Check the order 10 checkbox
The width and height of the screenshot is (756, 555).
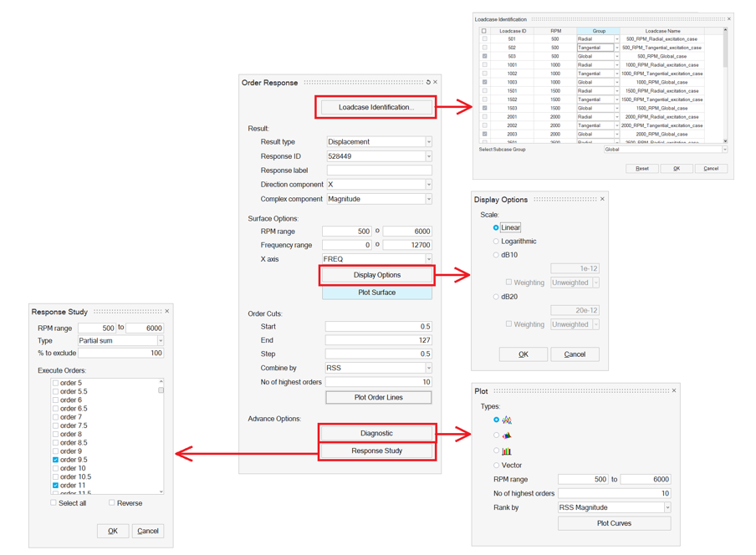tap(56, 469)
